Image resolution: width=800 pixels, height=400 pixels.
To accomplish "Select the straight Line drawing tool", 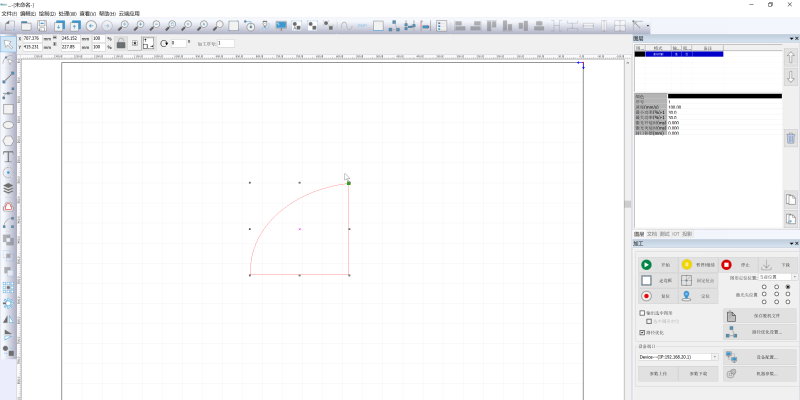I will (x=8, y=77).
